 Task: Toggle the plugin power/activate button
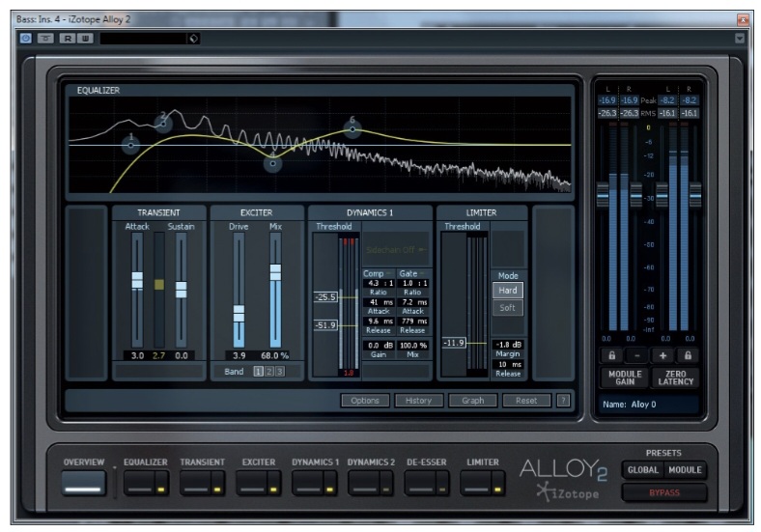pos(26,38)
